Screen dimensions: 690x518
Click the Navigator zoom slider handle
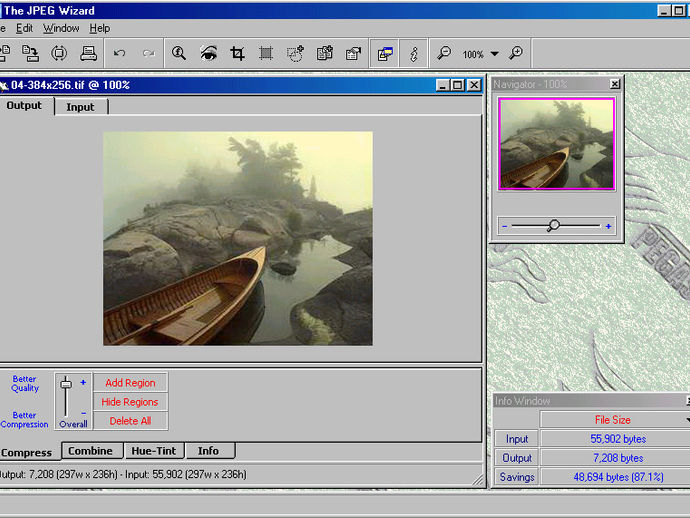[x=553, y=226]
